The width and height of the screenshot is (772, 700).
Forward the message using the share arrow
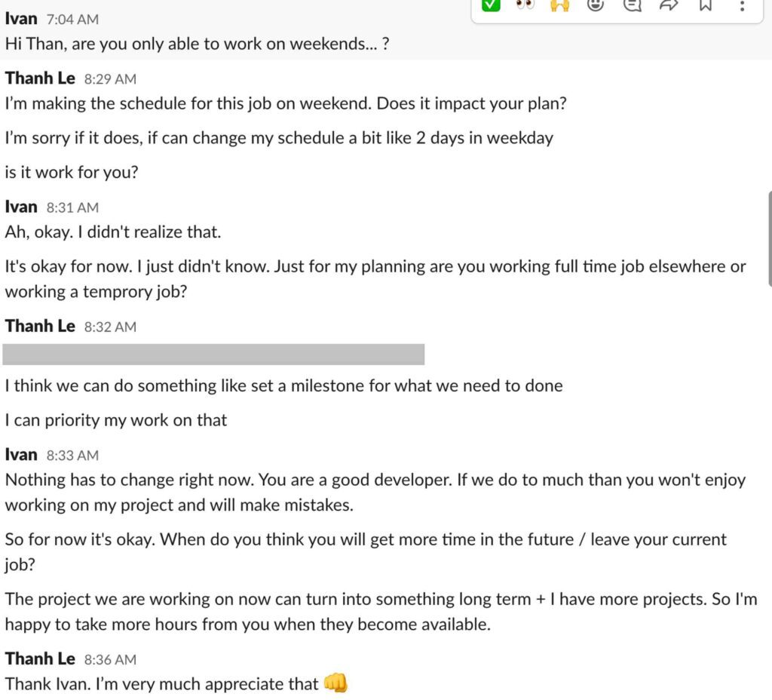click(668, 8)
